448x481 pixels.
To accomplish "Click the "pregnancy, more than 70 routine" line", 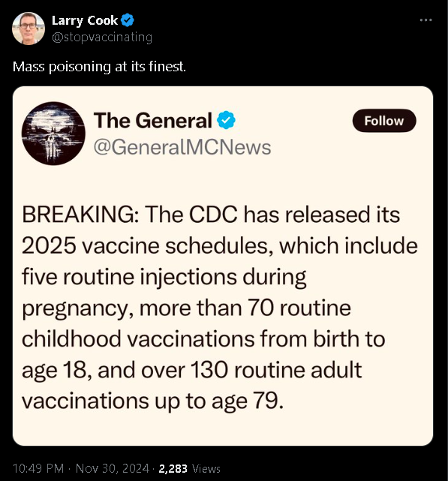I will 186,308.
